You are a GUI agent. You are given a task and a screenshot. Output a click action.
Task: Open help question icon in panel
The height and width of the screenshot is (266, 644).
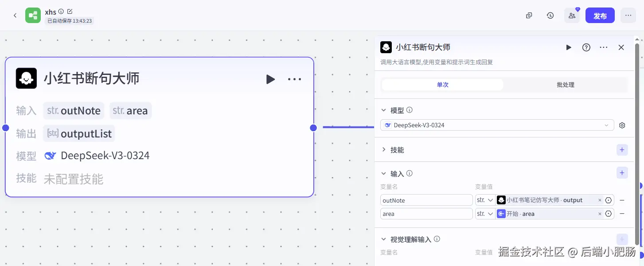[x=586, y=47]
